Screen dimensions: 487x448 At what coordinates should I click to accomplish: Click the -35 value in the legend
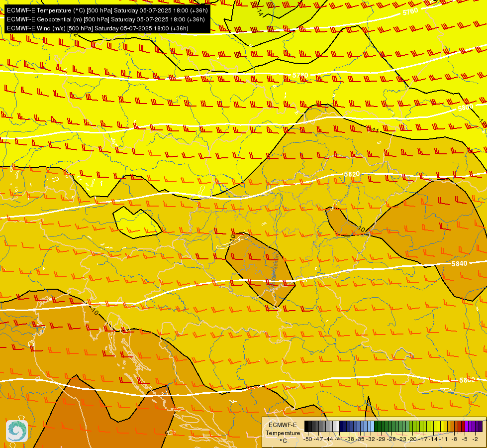[x=360, y=440]
